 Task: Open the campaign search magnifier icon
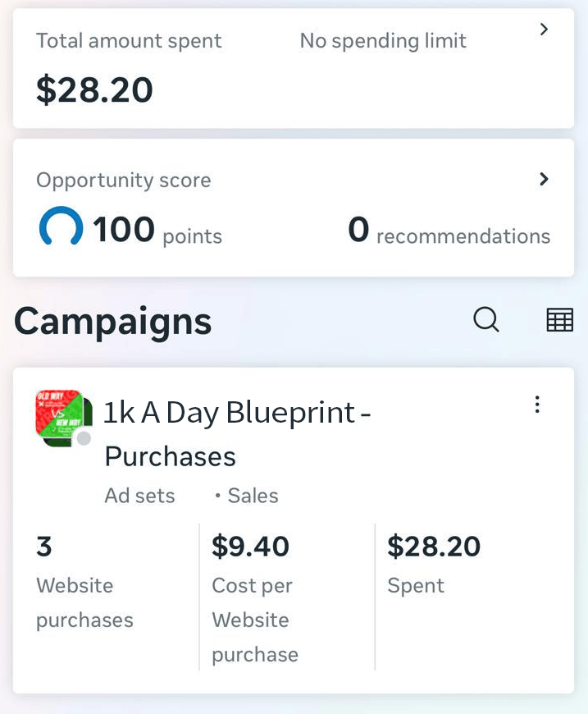[486, 320]
